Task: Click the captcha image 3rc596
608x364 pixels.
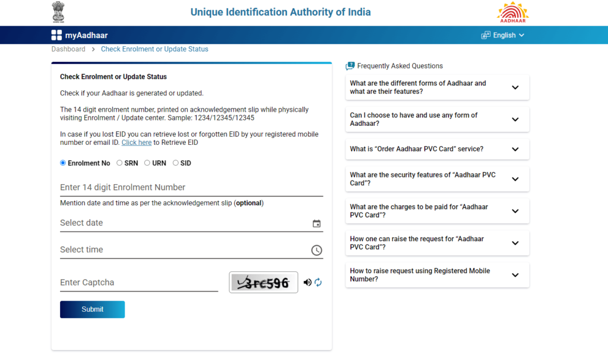Action: [x=263, y=283]
